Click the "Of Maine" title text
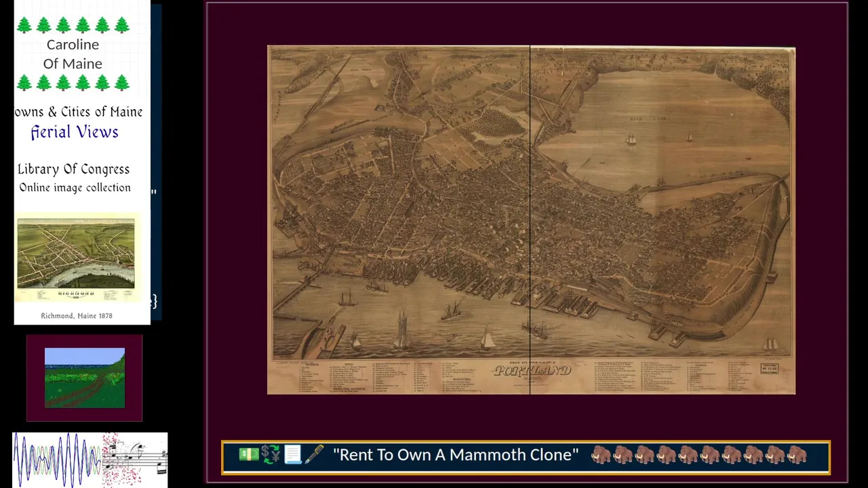Image resolution: width=868 pixels, height=488 pixels. pos(73,64)
